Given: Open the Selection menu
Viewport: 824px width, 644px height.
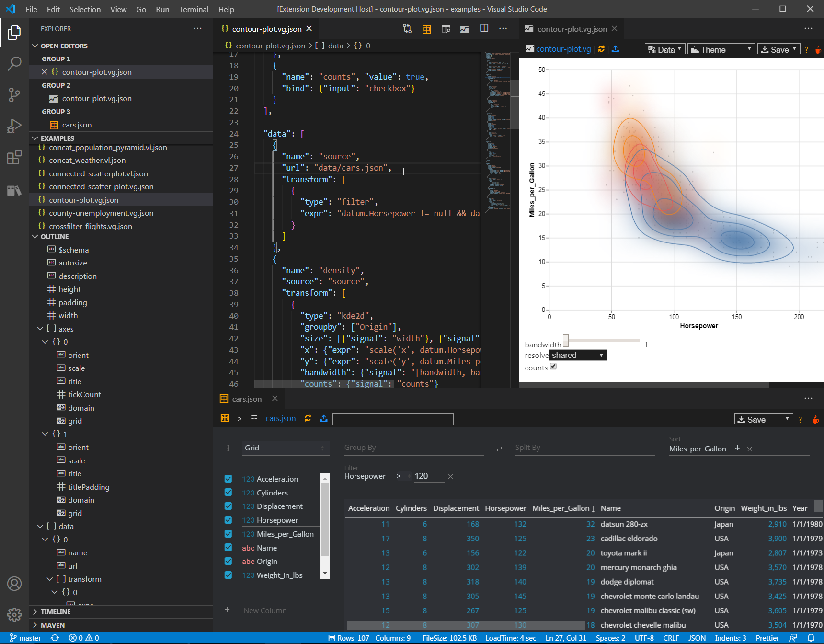Looking at the screenshot, I should point(85,9).
